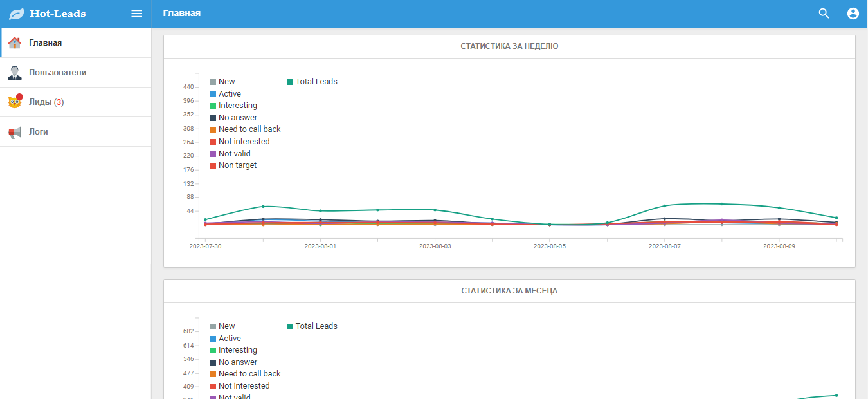
Task: Click the 2023-08-01 date axis label
Action: tap(320, 246)
